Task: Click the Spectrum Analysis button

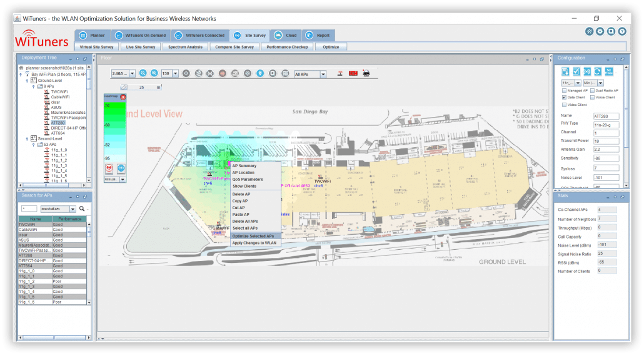Action: coord(185,47)
